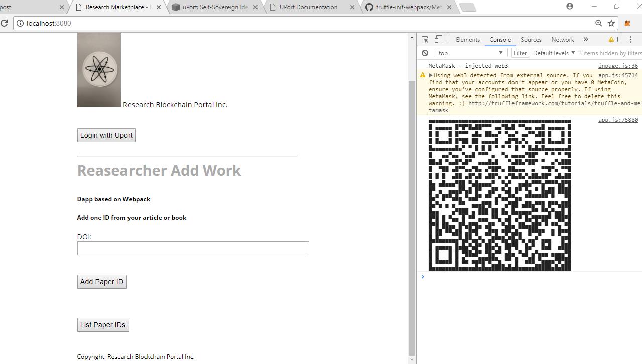Click the warning count badge in DevTools
Image resolution: width=642 pixels, height=364 pixels.
tap(613, 40)
